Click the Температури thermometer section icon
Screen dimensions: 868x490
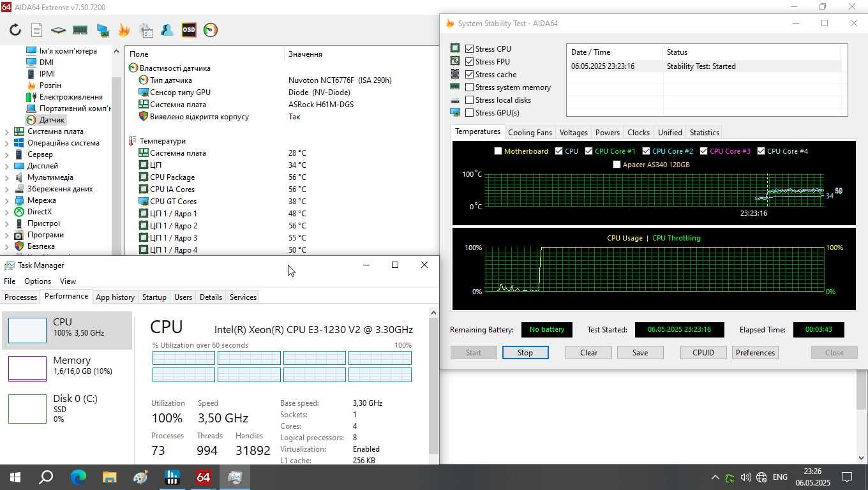[133, 141]
